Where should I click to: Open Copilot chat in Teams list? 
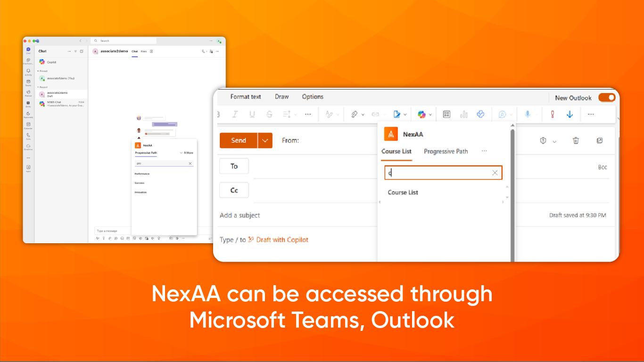coord(62,62)
